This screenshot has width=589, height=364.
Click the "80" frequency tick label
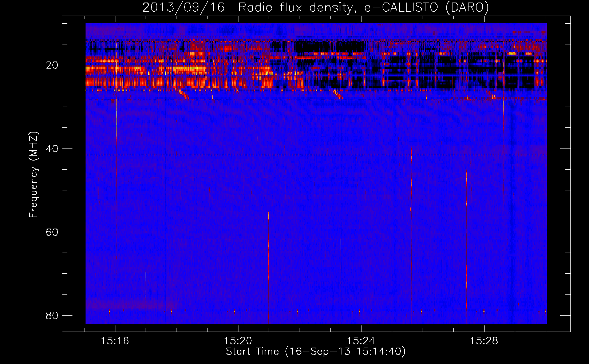click(x=52, y=315)
